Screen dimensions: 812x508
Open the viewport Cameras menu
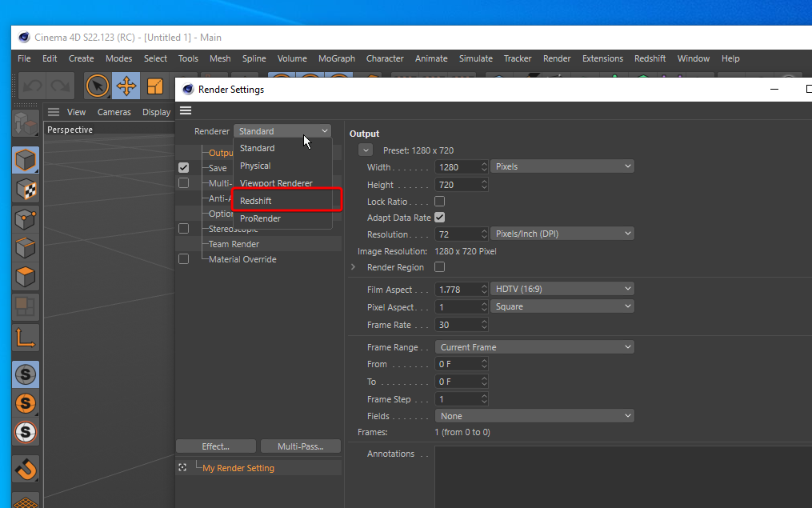pos(114,112)
